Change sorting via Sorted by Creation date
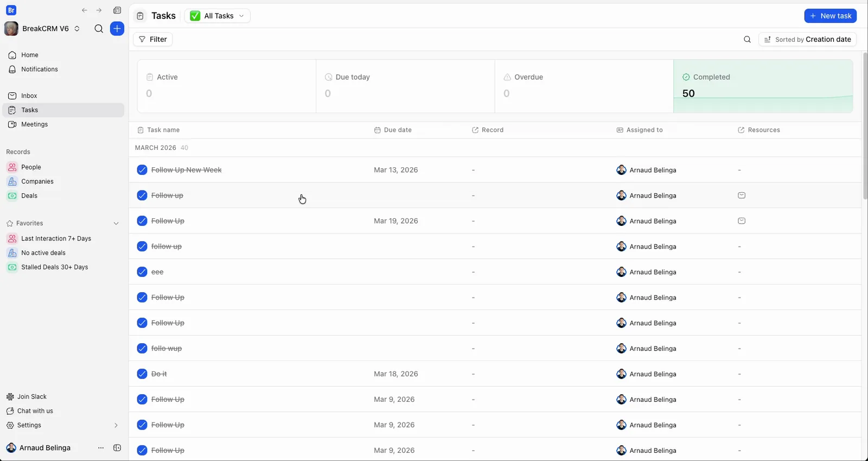Screen dimensions: 868x461 pyautogui.click(x=808, y=39)
